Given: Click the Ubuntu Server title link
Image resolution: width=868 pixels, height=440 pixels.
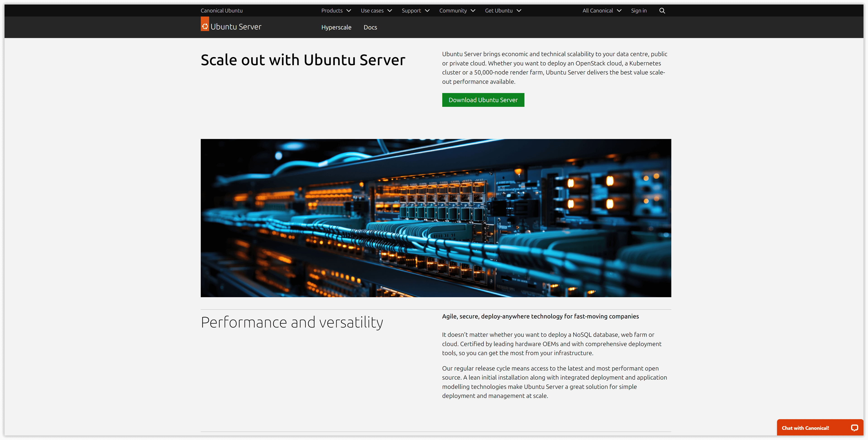Looking at the screenshot, I should (236, 27).
